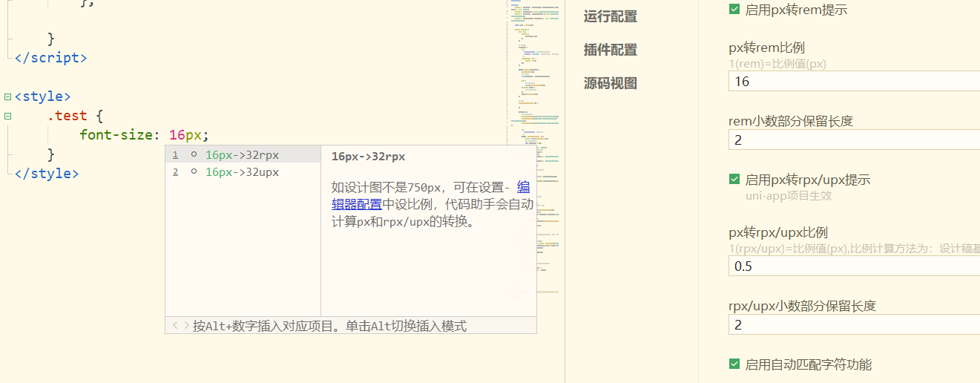Click the left arrow in completion popup footer
This screenshot has width=980, height=383.
point(175,326)
